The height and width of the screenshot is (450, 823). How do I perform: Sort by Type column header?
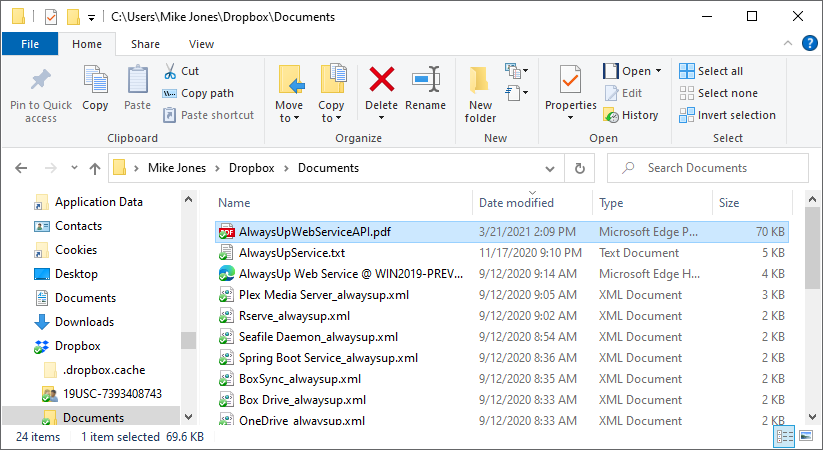coord(652,203)
